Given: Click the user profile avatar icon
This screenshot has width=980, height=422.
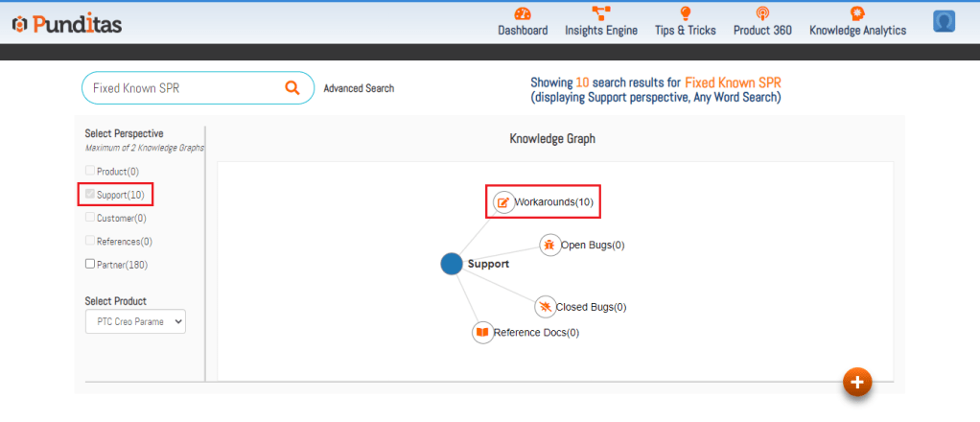Looking at the screenshot, I should (x=945, y=22).
